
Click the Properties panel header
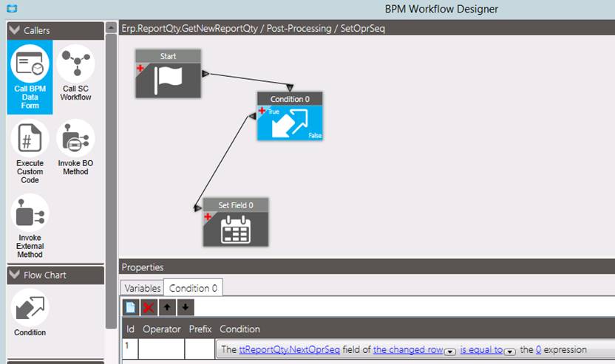click(x=367, y=267)
